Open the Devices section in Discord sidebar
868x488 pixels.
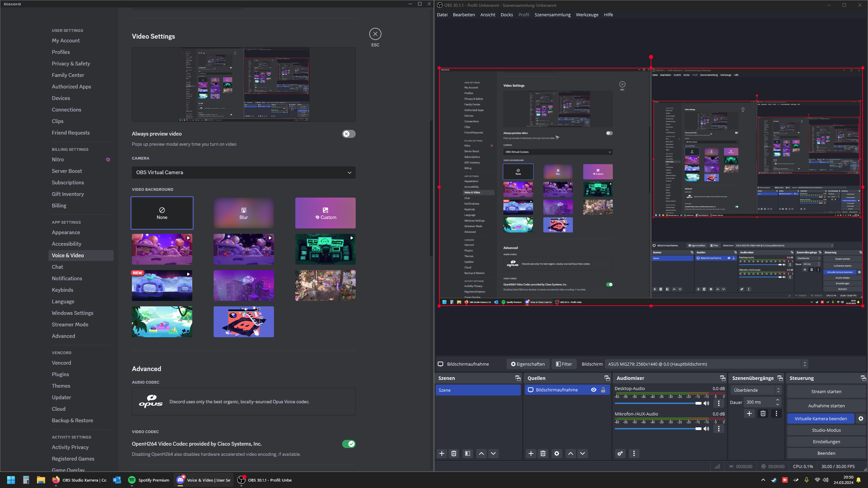pyautogui.click(x=61, y=98)
